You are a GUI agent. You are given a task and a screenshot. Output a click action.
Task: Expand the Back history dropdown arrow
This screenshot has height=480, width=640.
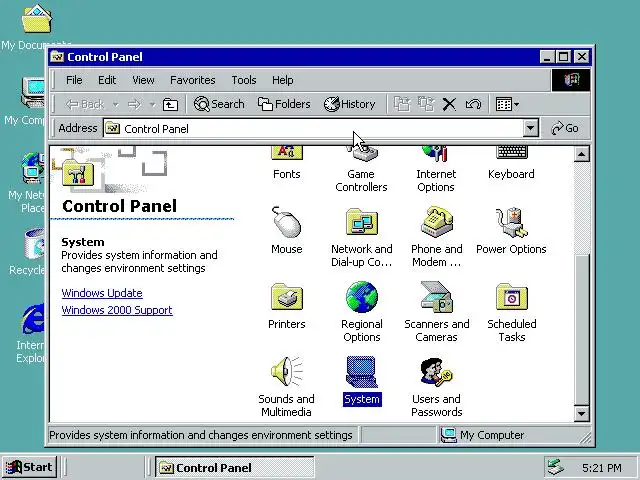116,105
